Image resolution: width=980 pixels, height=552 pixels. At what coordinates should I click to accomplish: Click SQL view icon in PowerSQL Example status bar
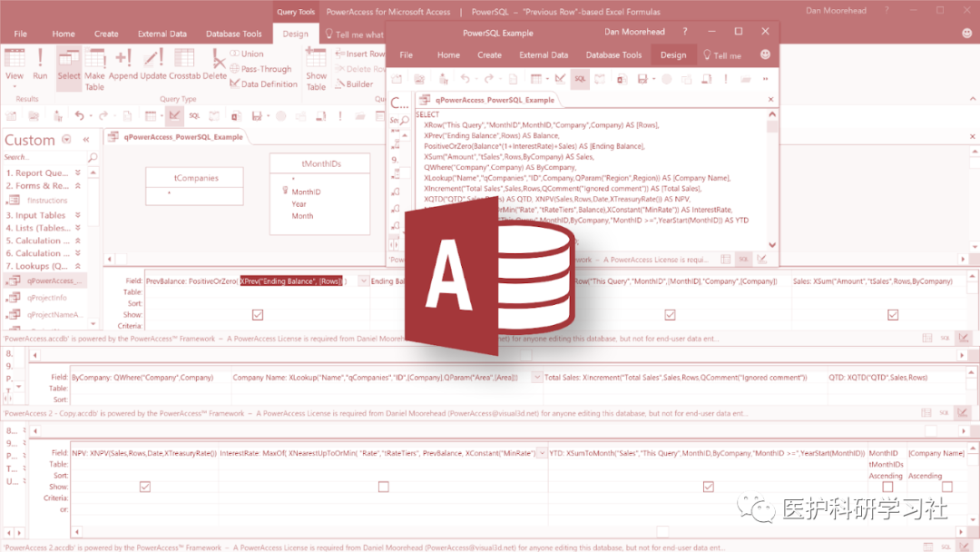coord(743,259)
